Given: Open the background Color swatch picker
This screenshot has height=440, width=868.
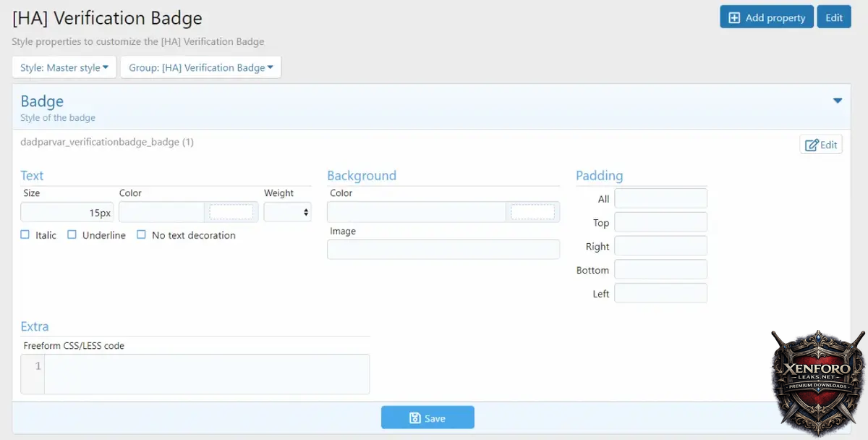Looking at the screenshot, I should [532, 212].
